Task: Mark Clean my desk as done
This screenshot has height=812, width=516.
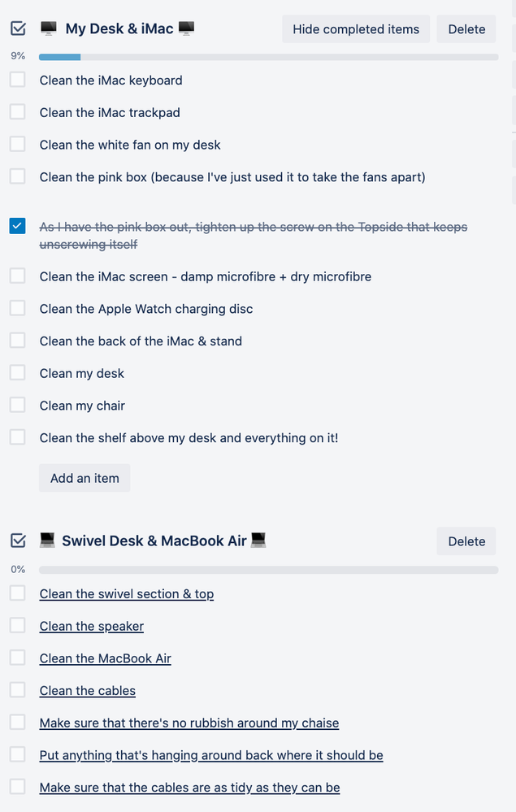Action: click(17, 372)
